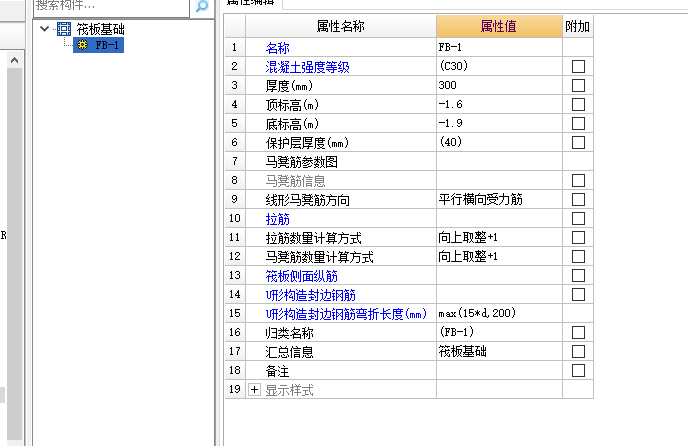Click the 拉筋 property link
The width and height of the screenshot is (688, 446).
coord(277,219)
